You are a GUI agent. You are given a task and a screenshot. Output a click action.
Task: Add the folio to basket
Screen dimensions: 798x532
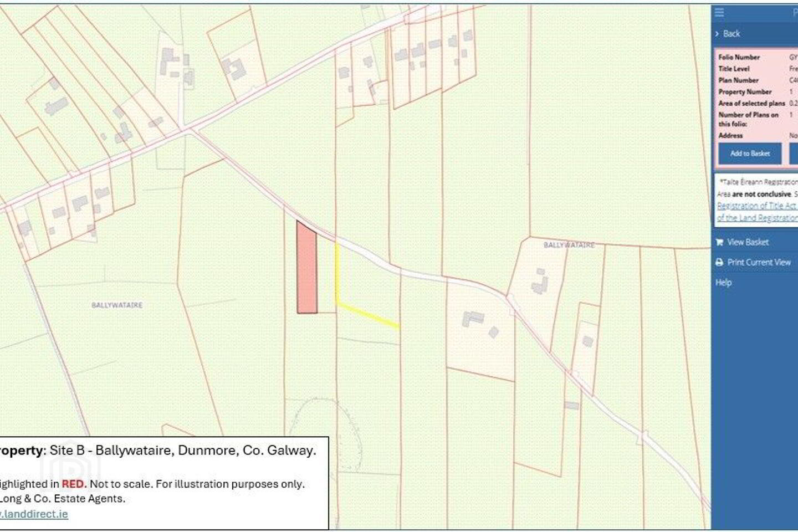point(750,154)
